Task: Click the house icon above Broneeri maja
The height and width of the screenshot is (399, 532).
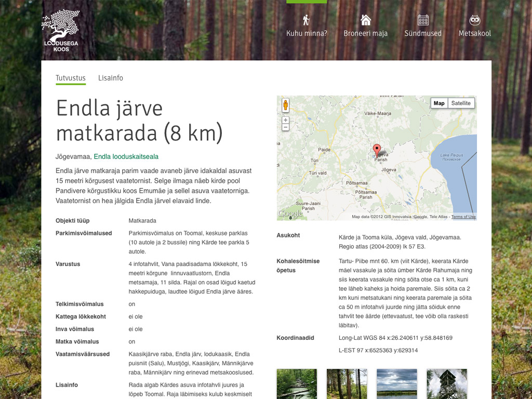Action: coord(366,20)
